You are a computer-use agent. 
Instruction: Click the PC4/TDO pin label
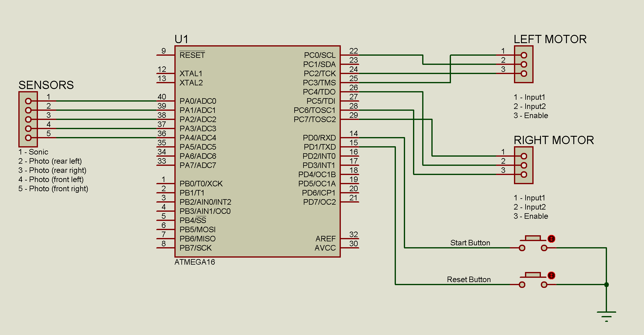click(319, 92)
